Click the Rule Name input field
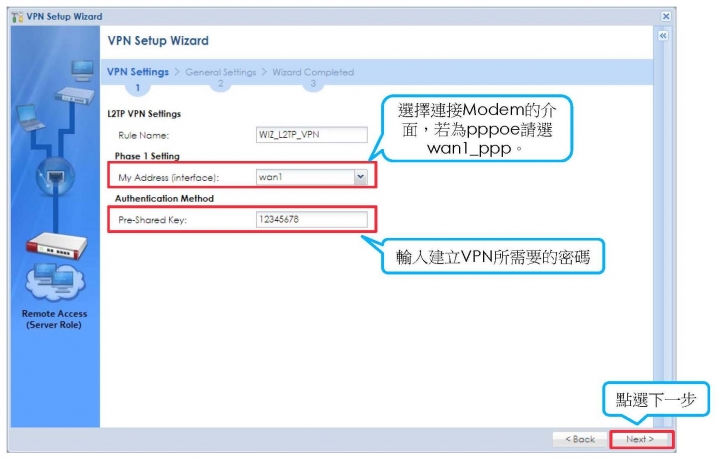Screen dimensions: 720x459 (312, 135)
